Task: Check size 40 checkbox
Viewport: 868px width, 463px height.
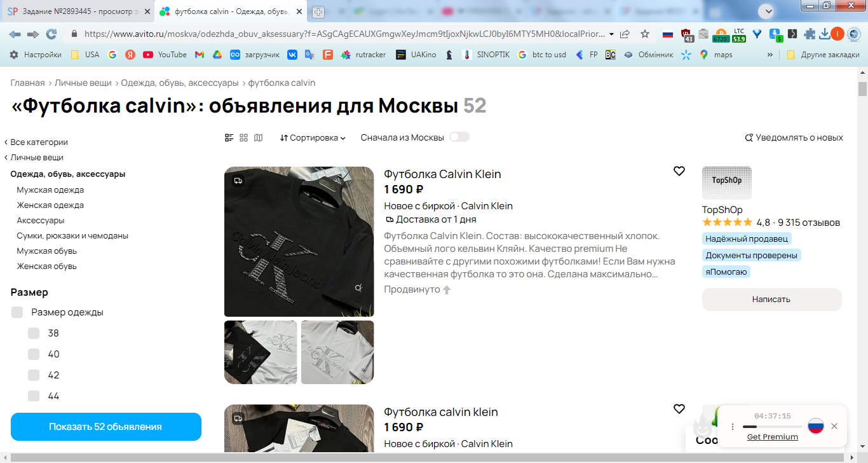Action: [34, 354]
